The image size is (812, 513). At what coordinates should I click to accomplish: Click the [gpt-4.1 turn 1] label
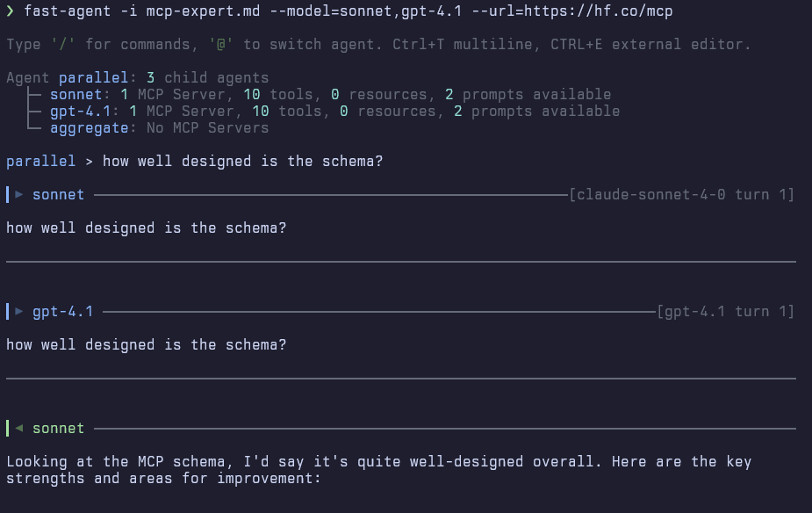[725, 311]
